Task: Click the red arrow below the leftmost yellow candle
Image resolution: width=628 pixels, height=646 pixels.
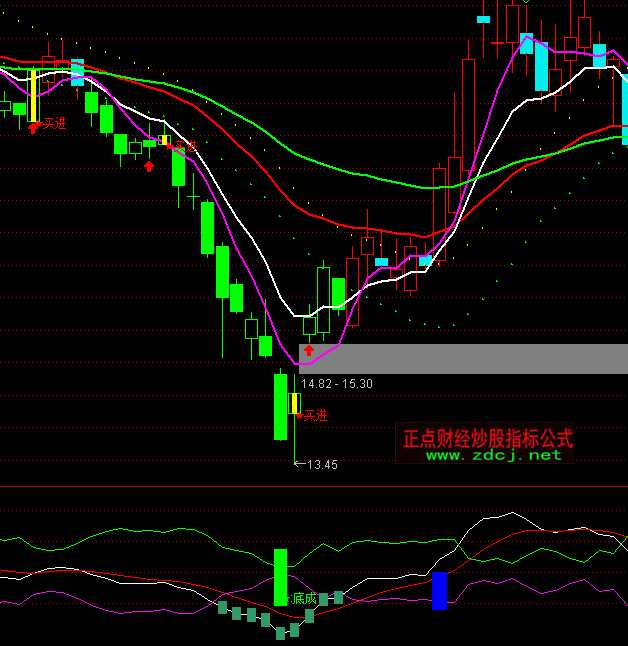Action: tap(33, 127)
